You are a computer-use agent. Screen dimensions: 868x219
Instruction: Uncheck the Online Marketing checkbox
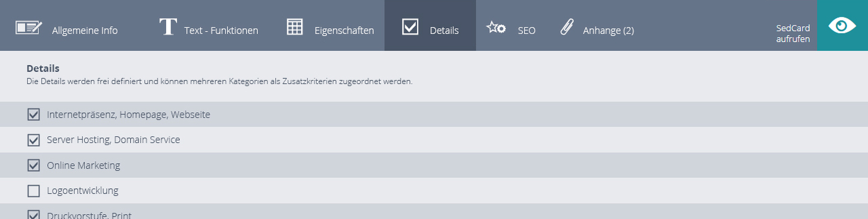coord(33,165)
